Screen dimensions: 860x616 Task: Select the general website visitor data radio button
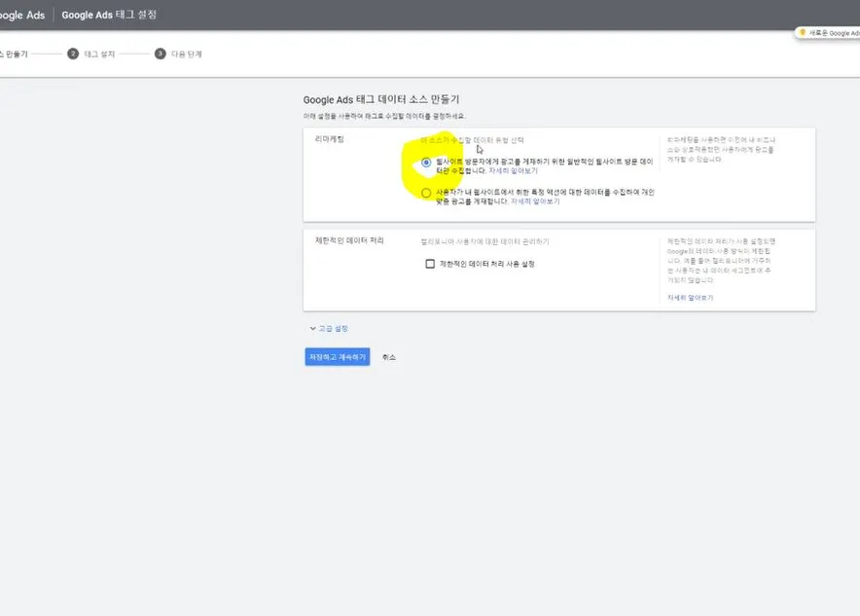425,163
